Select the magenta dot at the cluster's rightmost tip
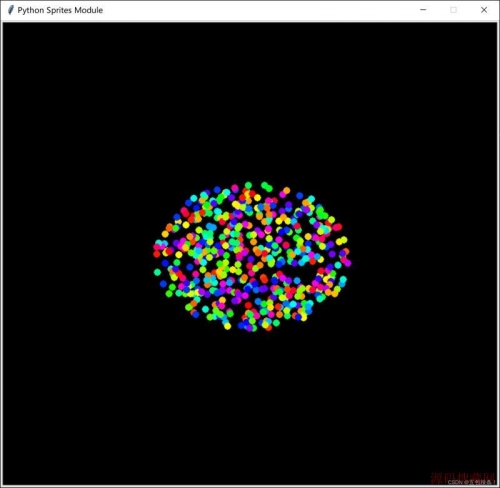This screenshot has height=488, width=500. pos(347,263)
